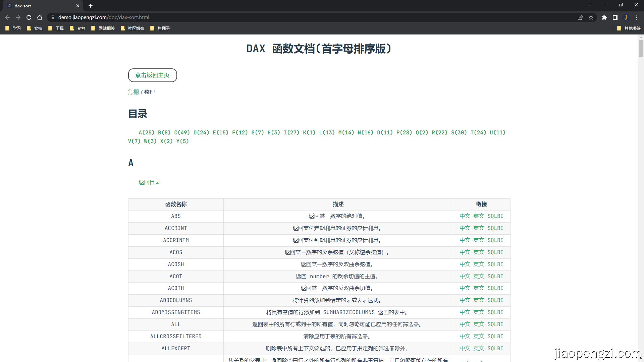Toggle the browser side panel icon
The image size is (644, 362).
coord(615,17)
